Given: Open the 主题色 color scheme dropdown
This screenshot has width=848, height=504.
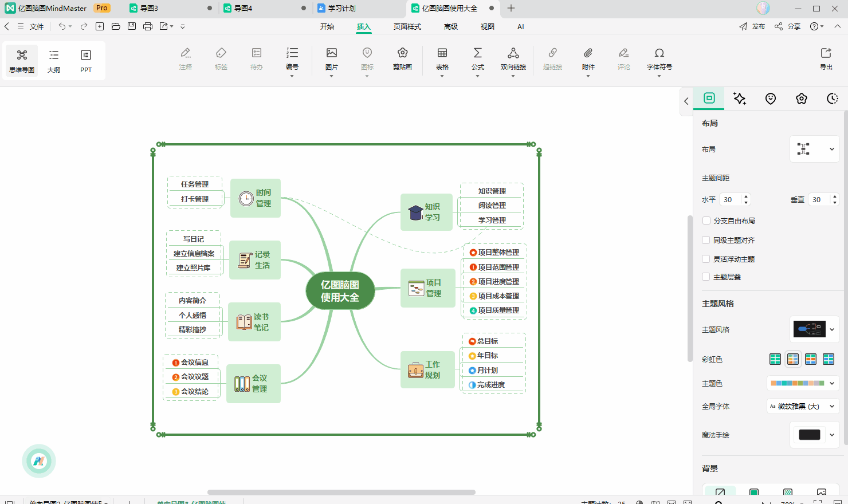Looking at the screenshot, I should click(803, 383).
